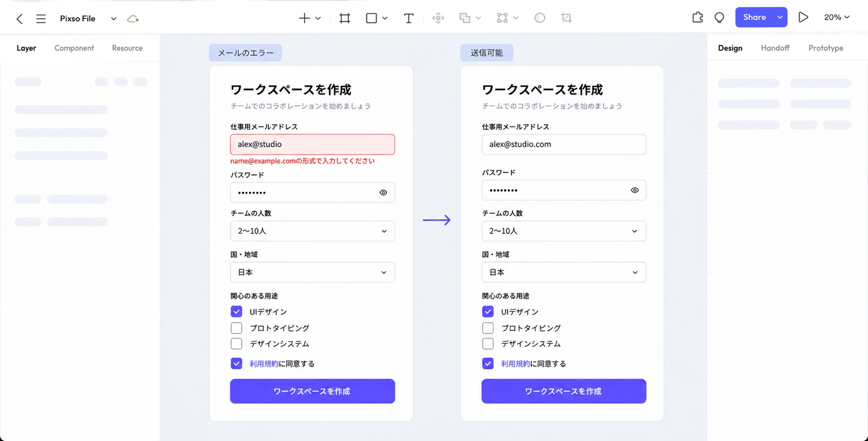Screen dimensions: 868x441
Task: Open the hamburger main menu
Action: coord(41,19)
